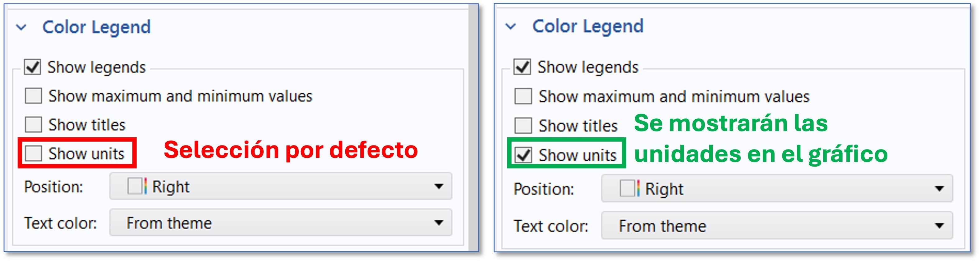This screenshot has width=980, height=262.
Task: Uncheck Show legends in left panel
Action: [32, 67]
